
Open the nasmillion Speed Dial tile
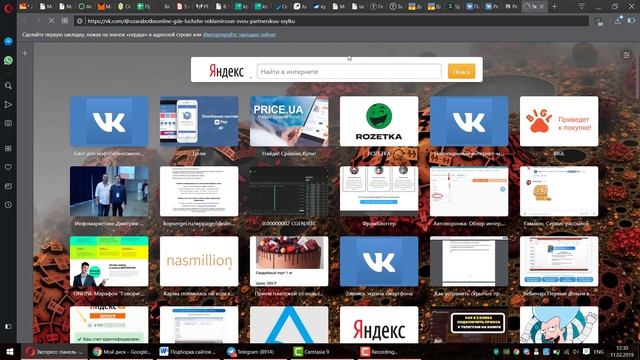pos(199,261)
